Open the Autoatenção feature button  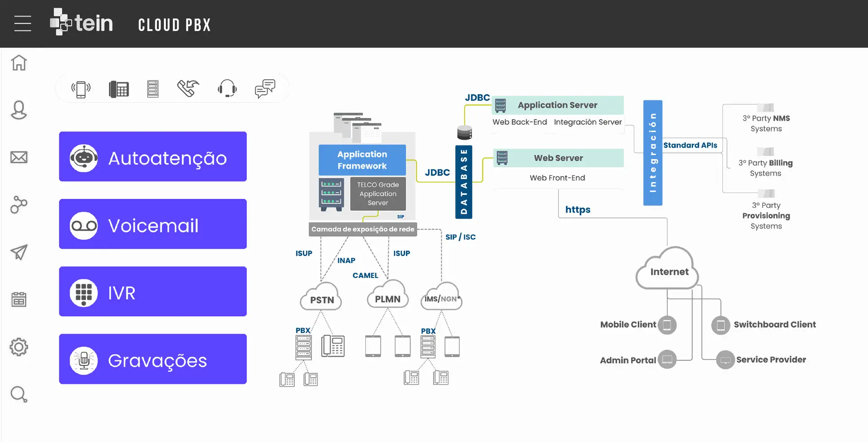tap(153, 157)
